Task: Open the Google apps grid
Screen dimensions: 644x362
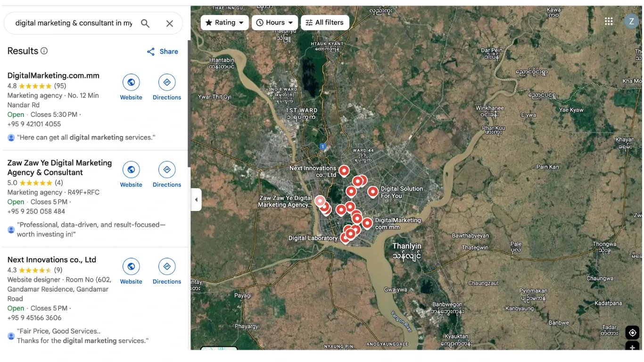Action: (609, 21)
